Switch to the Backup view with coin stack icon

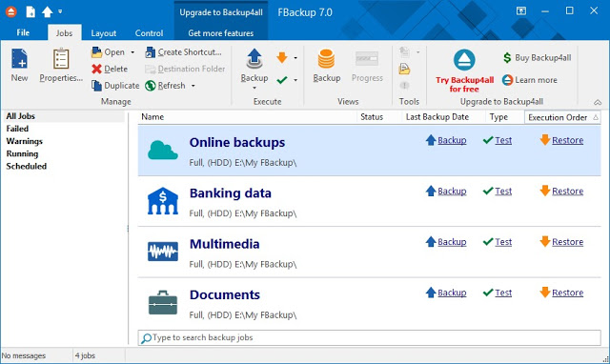[x=326, y=66]
